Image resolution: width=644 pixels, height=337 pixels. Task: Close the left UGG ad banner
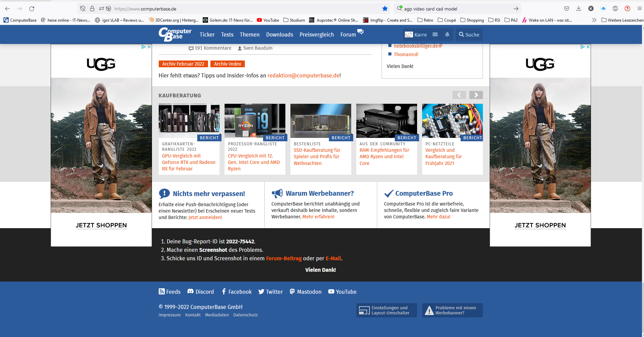tap(149, 47)
